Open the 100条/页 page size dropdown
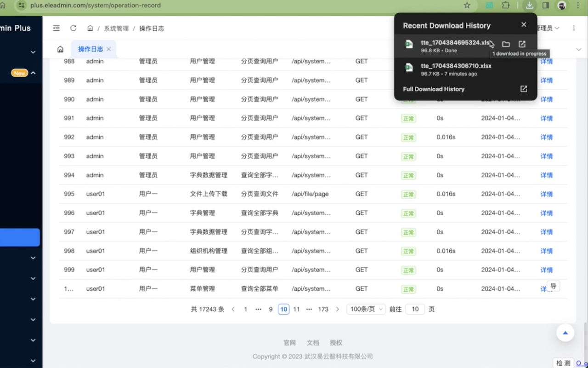The width and height of the screenshot is (588, 368). click(365, 309)
